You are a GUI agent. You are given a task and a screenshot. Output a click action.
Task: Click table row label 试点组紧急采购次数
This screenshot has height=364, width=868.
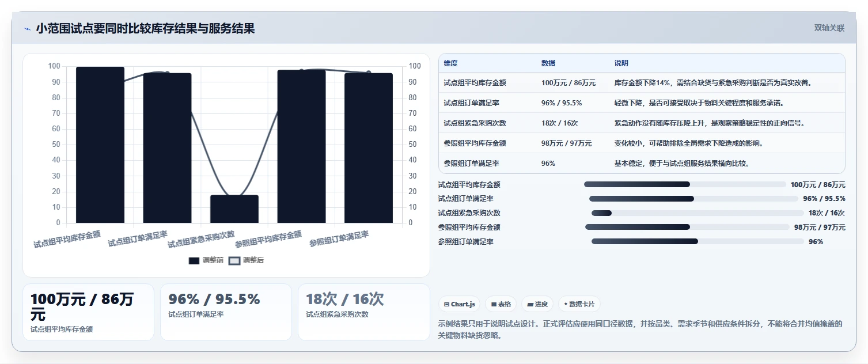(x=475, y=123)
